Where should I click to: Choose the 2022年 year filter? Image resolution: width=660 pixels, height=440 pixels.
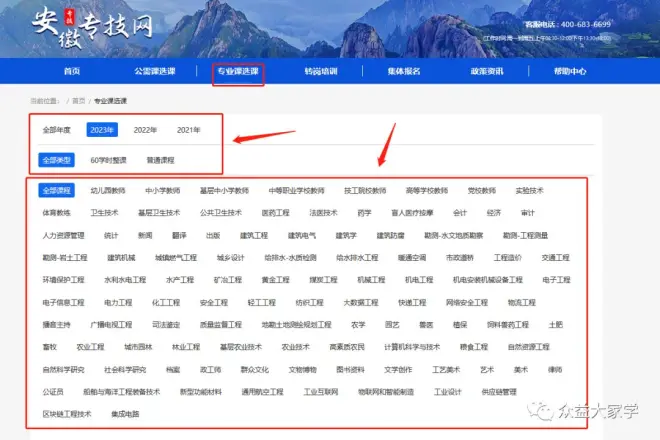click(146, 130)
